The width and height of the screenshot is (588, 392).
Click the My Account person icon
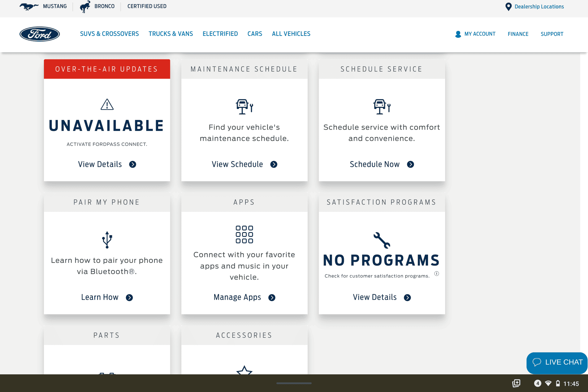pos(458,34)
